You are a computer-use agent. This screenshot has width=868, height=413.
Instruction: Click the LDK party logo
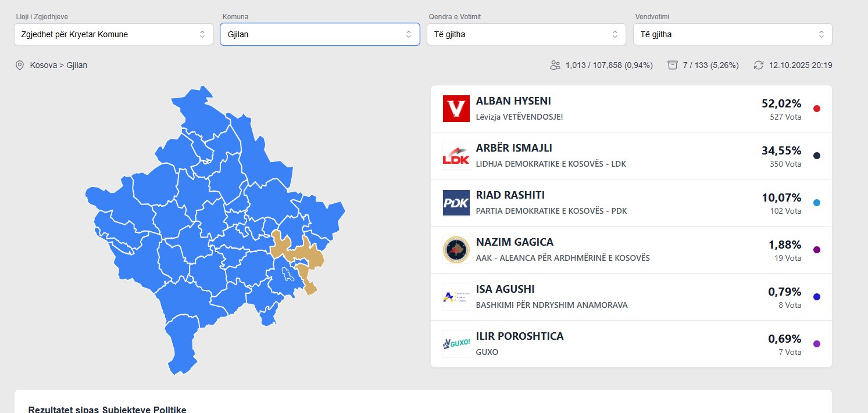[x=456, y=156]
